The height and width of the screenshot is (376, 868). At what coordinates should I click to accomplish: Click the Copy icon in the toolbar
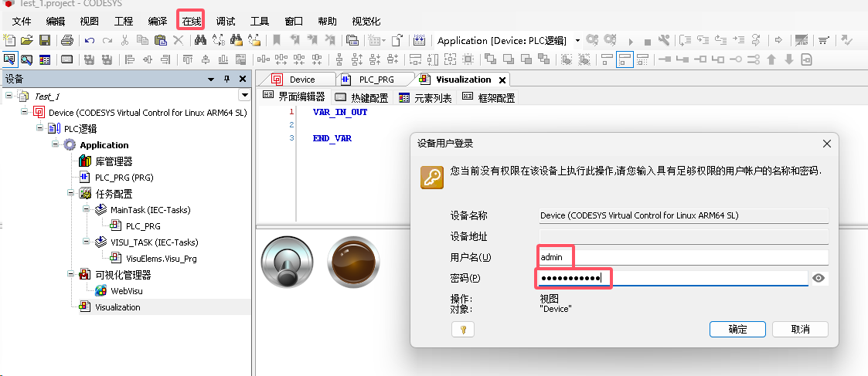coord(142,40)
